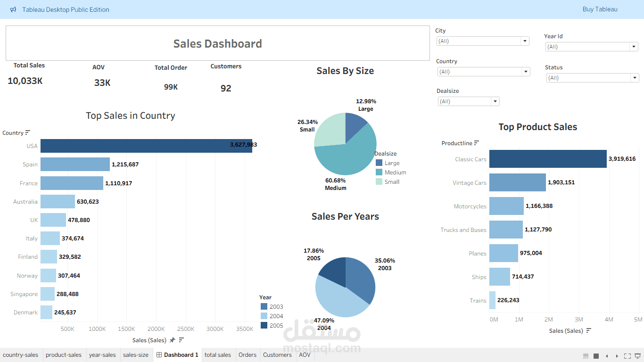Click the Buy Tableau link

(600, 9)
